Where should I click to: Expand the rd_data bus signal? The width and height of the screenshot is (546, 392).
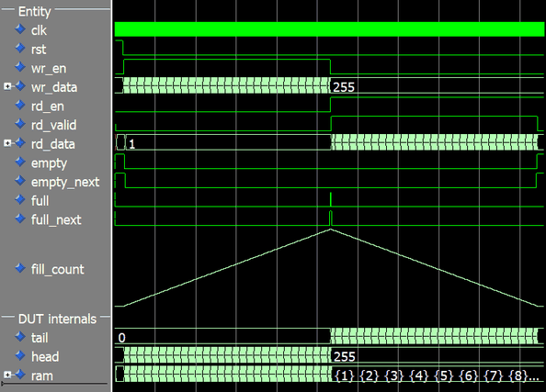tap(7, 143)
